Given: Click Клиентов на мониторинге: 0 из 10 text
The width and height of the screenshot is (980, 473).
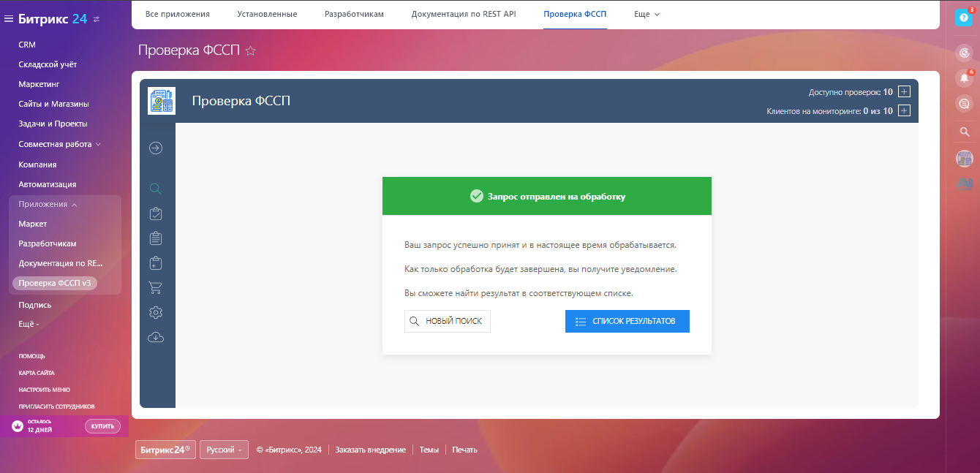Looking at the screenshot, I should 830,111.
